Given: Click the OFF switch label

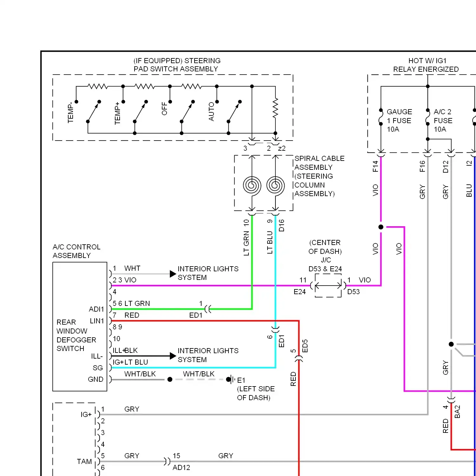Looking at the screenshot, I should (x=164, y=109).
